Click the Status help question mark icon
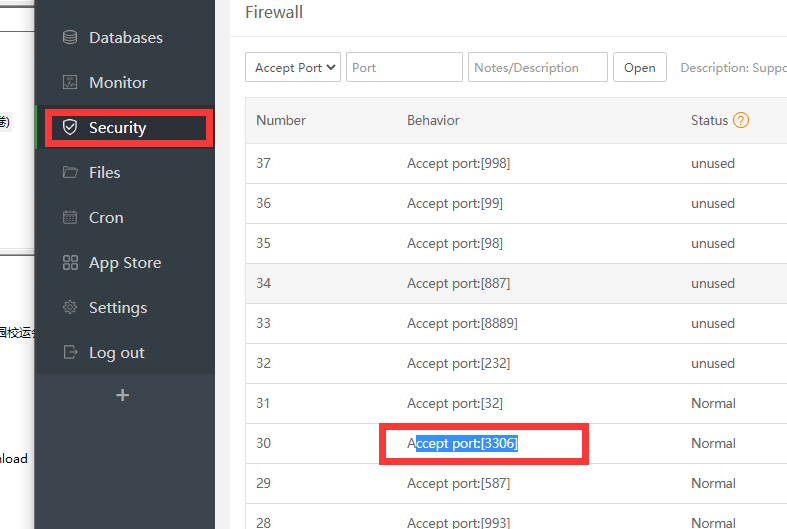787x529 pixels. (741, 120)
